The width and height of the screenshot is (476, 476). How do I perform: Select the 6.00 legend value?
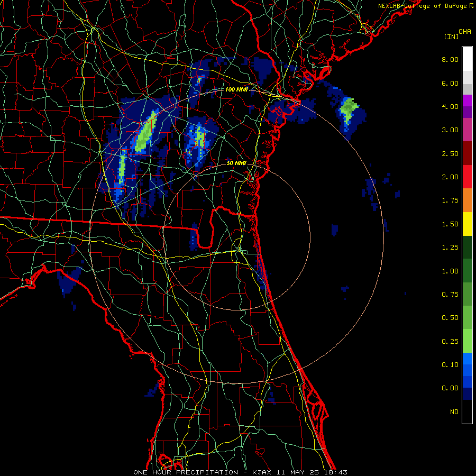(450, 83)
